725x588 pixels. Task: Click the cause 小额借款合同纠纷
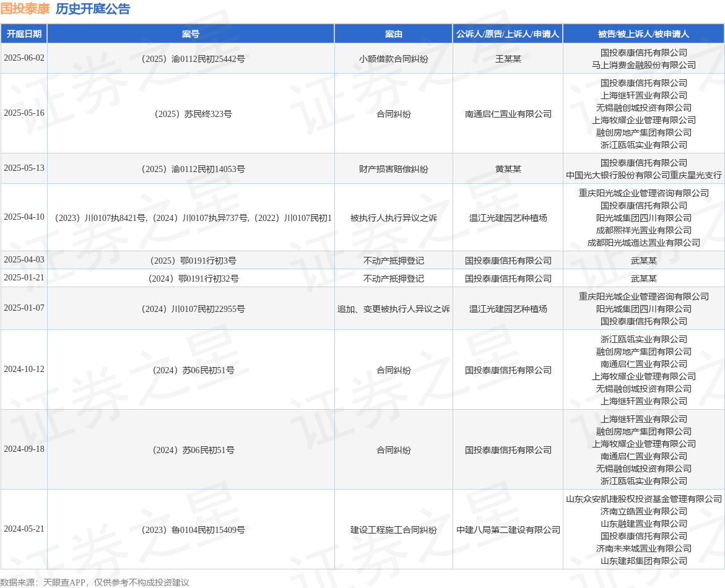click(394, 59)
